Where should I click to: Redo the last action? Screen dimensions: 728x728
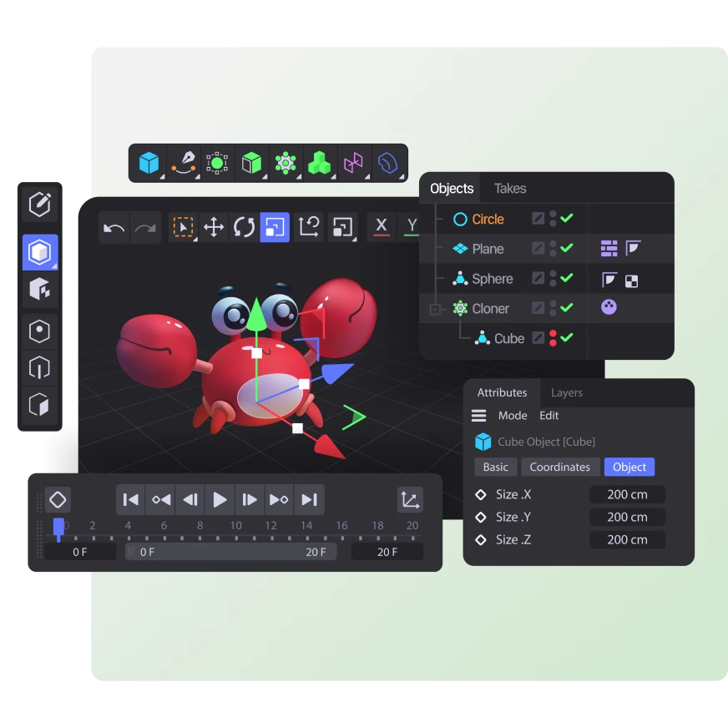click(x=145, y=227)
